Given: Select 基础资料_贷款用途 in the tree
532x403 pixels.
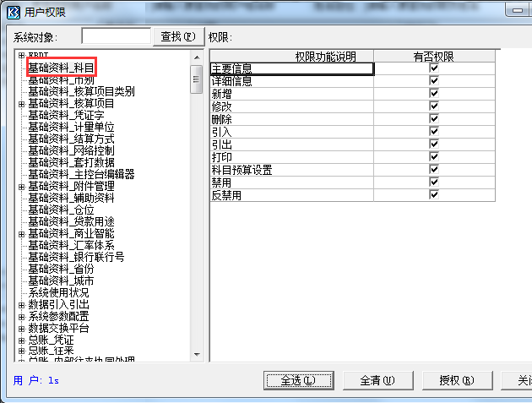Looking at the screenshot, I should [x=71, y=221].
